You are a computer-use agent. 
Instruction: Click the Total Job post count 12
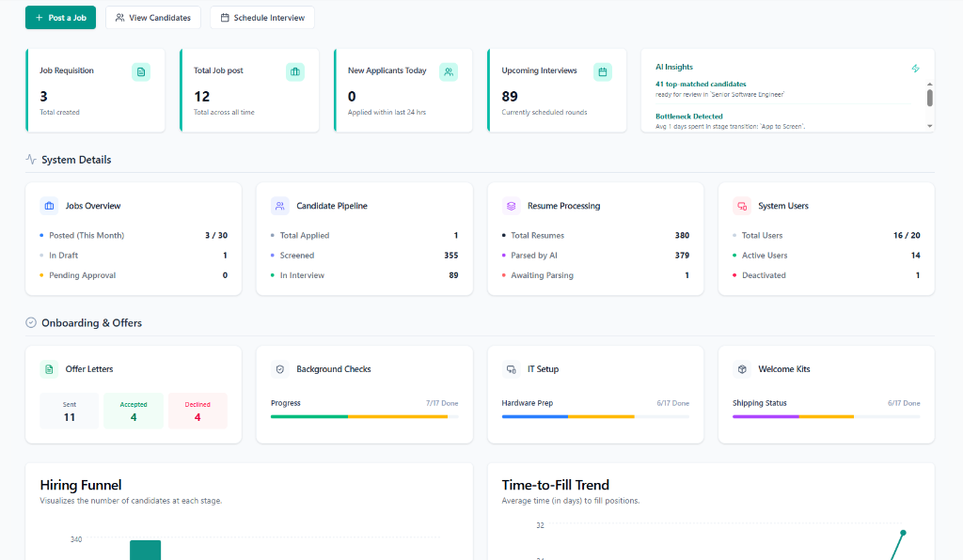tap(201, 96)
